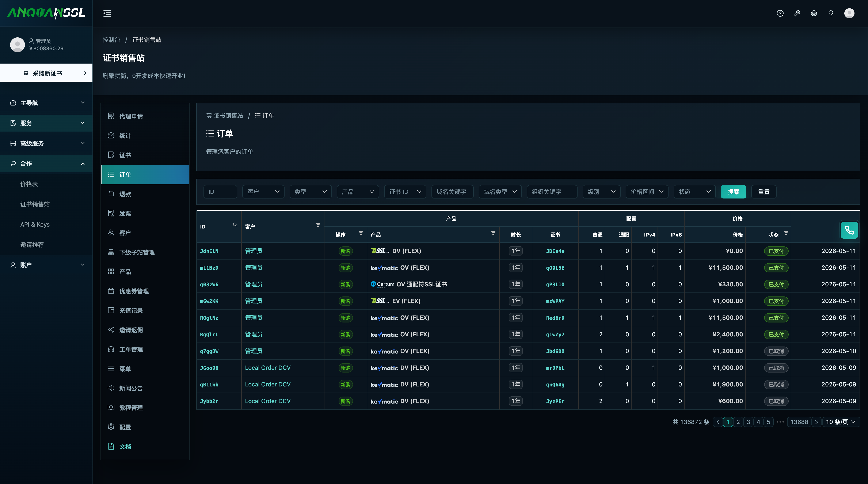The image size is (868, 484).
Task: Open the 类型 filter dropdown
Action: click(x=310, y=192)
